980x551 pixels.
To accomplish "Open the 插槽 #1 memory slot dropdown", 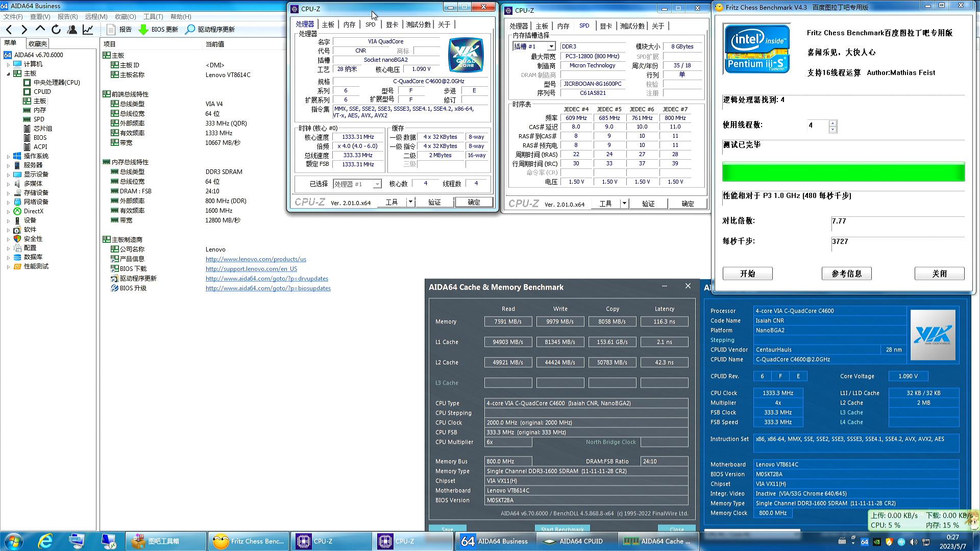I will [x=551, y=46].
